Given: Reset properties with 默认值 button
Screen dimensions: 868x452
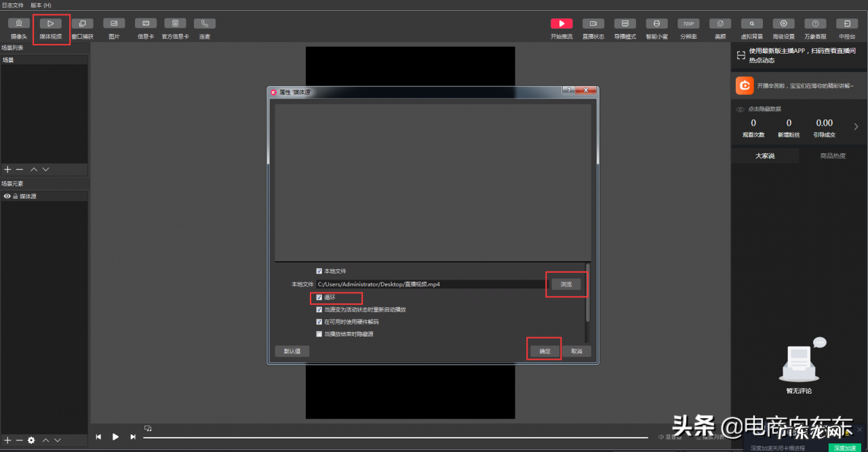Looking at the screenshot, I should 292,352.
